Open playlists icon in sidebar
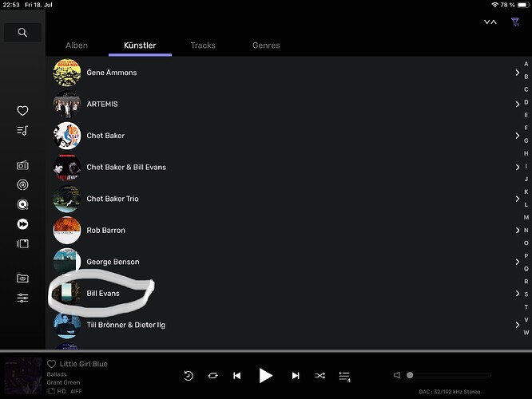 coord(22,131)
